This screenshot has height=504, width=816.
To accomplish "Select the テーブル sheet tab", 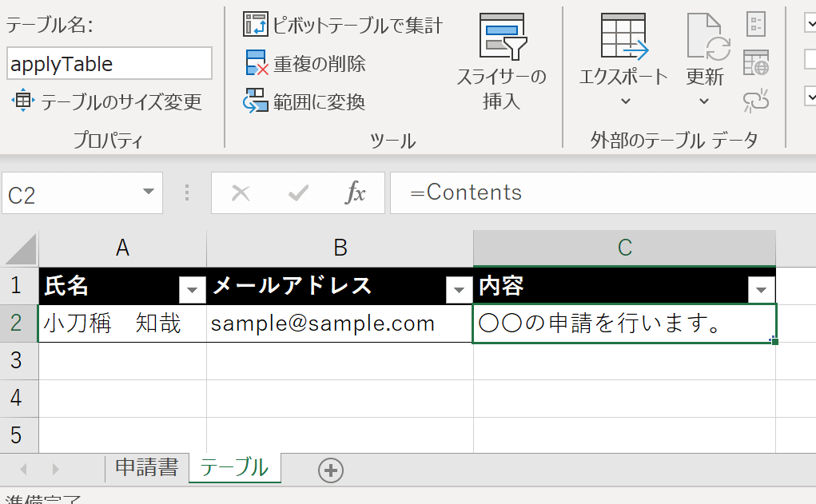I will 234,467.
